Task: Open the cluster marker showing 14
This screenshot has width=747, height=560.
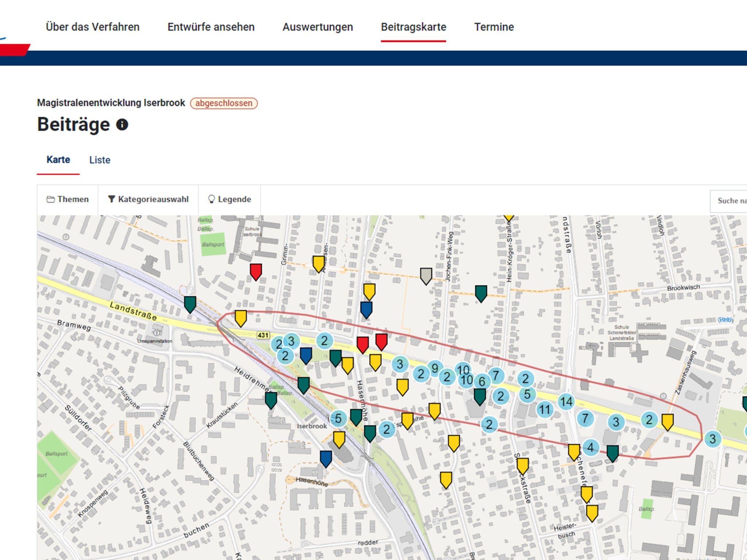Action: [566, 402]
